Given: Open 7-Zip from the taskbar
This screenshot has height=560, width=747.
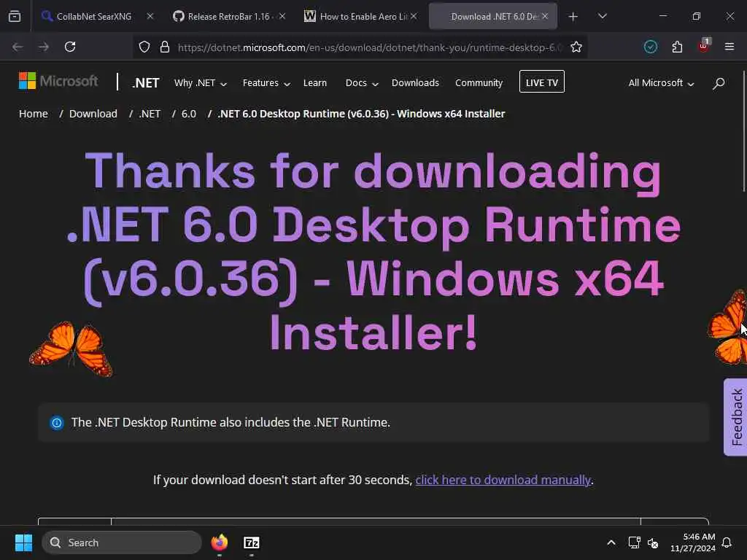Looking at the screenshot, I should point(252,542).
